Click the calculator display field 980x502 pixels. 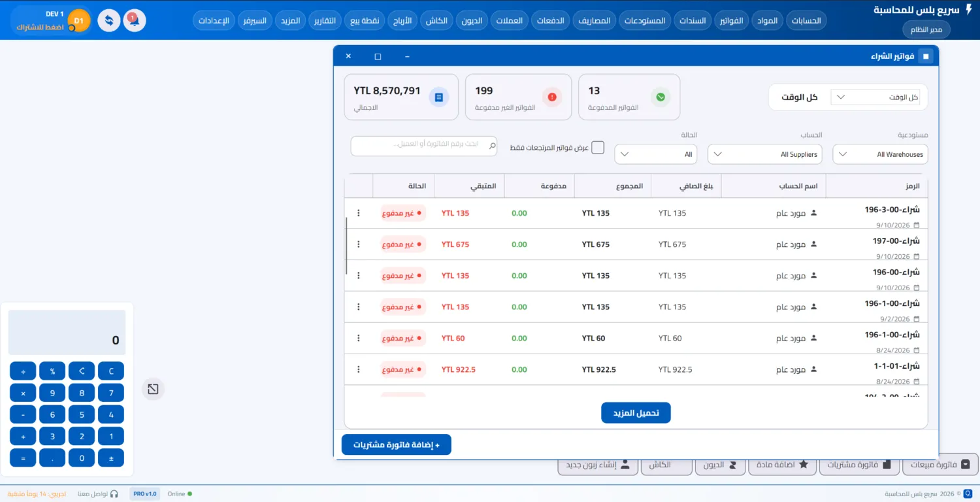(x=67, y=332)
